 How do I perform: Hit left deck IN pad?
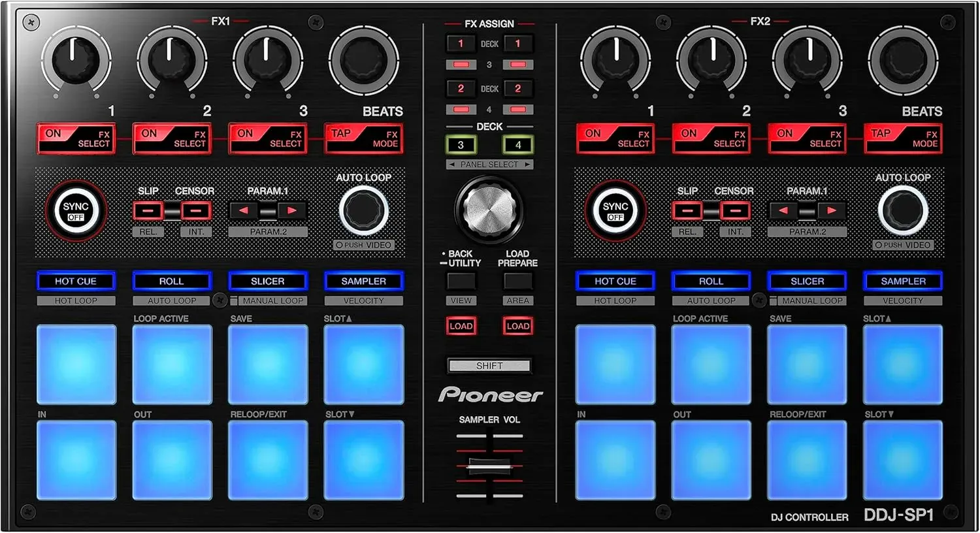[x=76, y=460]
